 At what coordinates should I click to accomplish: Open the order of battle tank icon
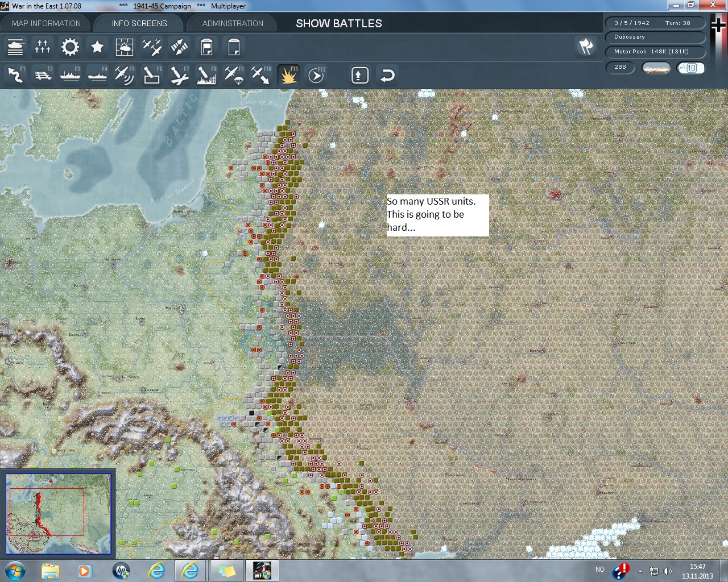(15, 47)
